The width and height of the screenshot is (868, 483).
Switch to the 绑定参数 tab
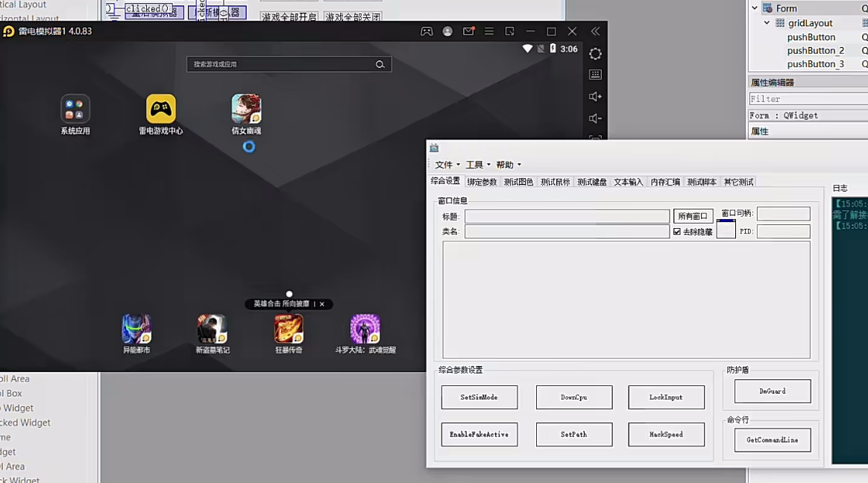click(x=482, y=182)
